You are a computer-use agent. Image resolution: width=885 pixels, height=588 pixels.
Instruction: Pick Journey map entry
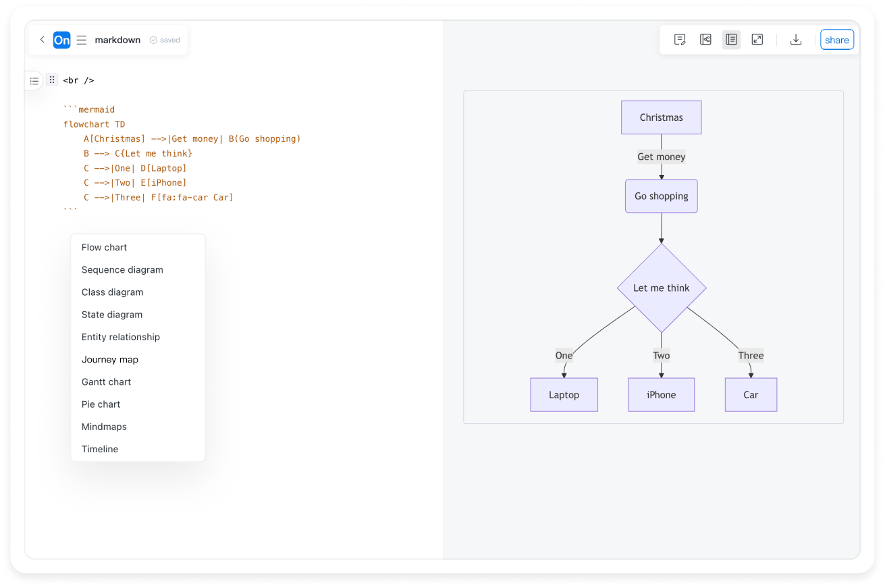pos(138,360)
